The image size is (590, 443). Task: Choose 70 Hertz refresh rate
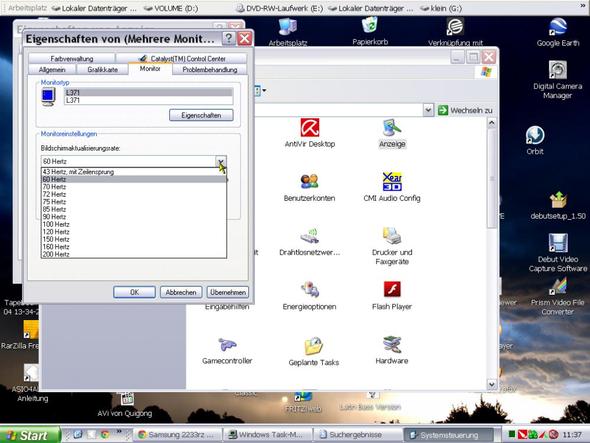(134, 187)
